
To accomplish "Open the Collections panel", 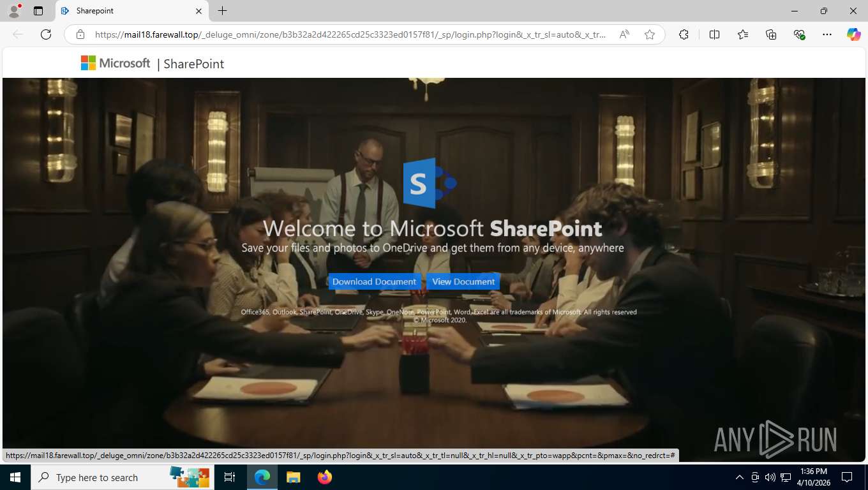I will [x=771, y=34].
